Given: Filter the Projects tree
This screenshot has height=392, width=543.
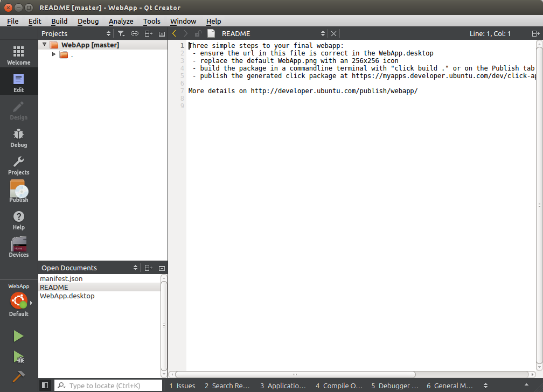Looking at the screenshot, I should pyautogui.click(x=121, y=33).
